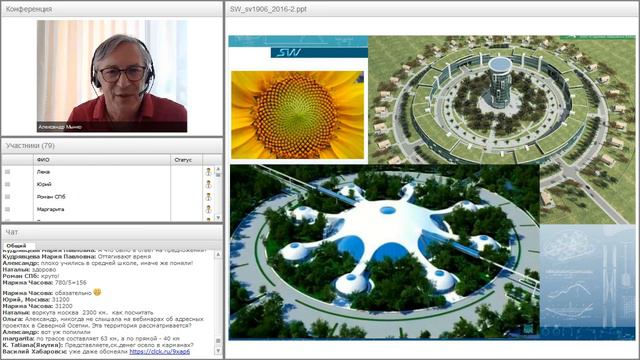
Task: Toggle the status square next to Лена
Action: (x=7, y=172)
